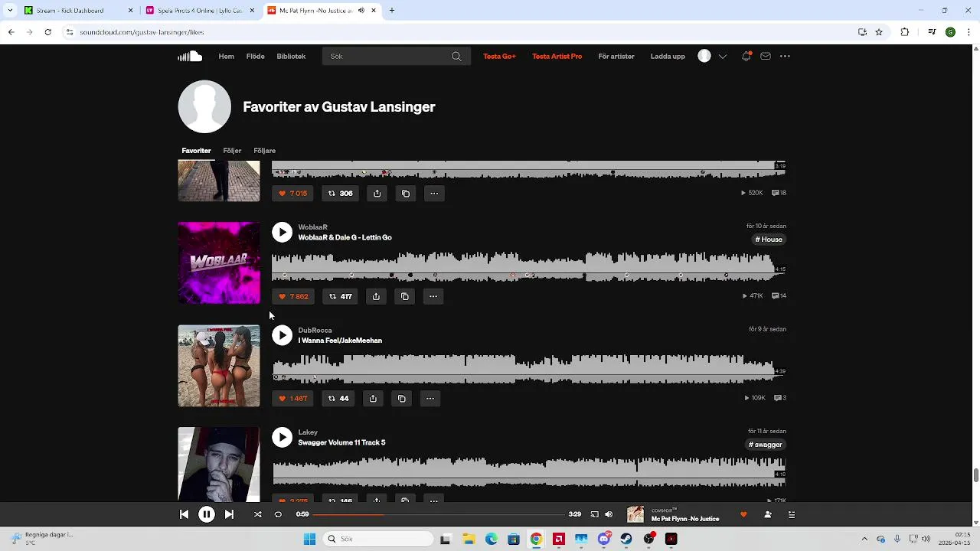Toggle repeat in the player bar
Viewport: 980px width, 551px height.
tap(278, 514)
